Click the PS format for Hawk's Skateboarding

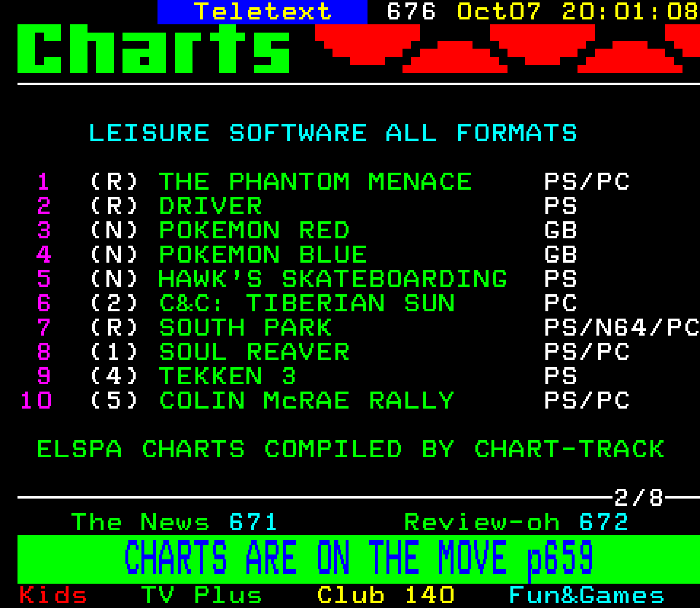pos(560,279)
